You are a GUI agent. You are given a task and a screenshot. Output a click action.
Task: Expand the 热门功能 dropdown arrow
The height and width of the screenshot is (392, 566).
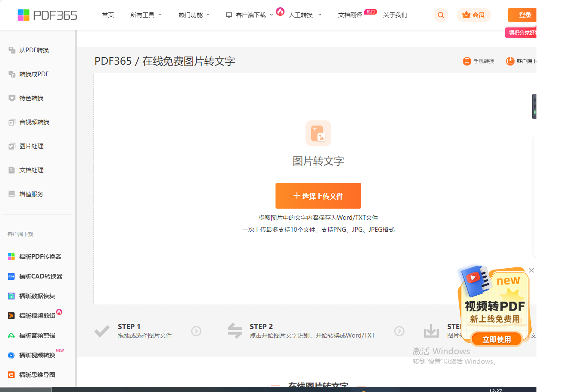pyautogui.click(x=208, y=15)
